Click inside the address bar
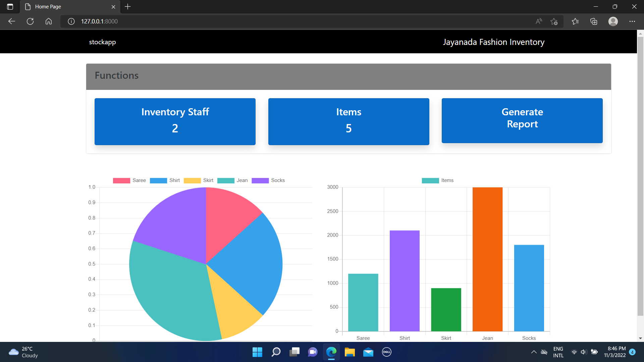This screenshot has width=644, height=362. point(235,21)
